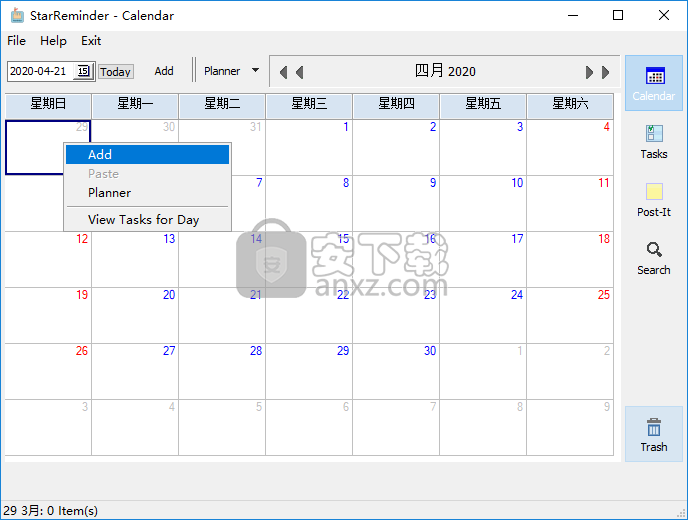
Task: Close the StarReminder window
Action: coord(663,15)
